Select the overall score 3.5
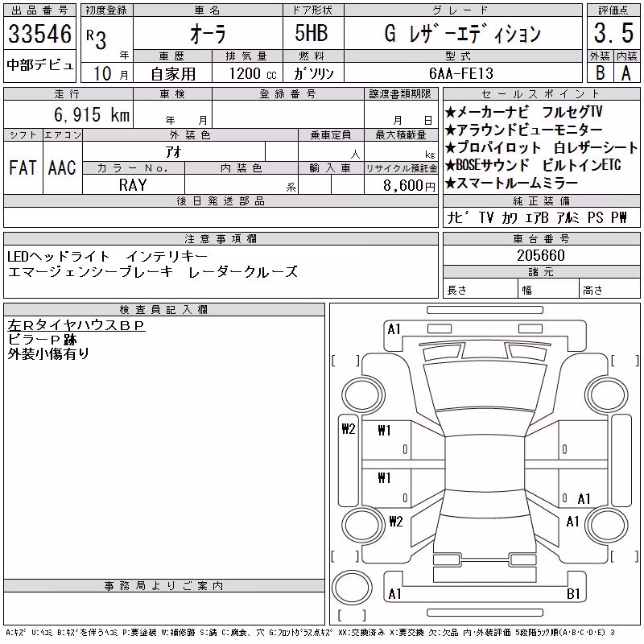The image size is (644, 644). 613,33
